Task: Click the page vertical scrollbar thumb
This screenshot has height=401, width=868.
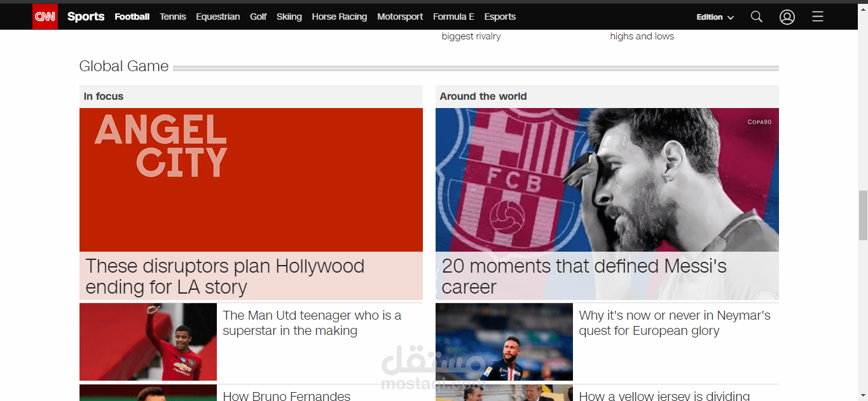Action: click(863, 215)
